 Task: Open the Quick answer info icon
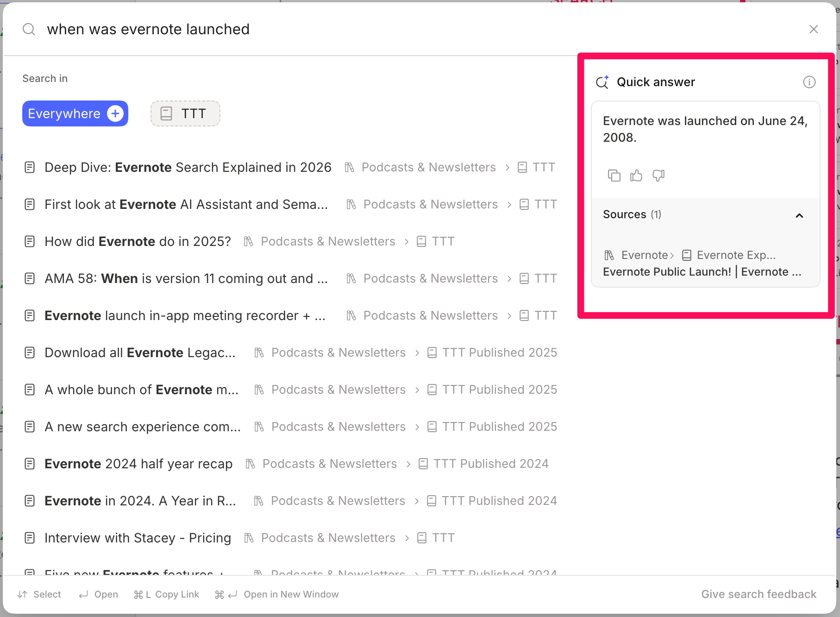tap(809, 82)
